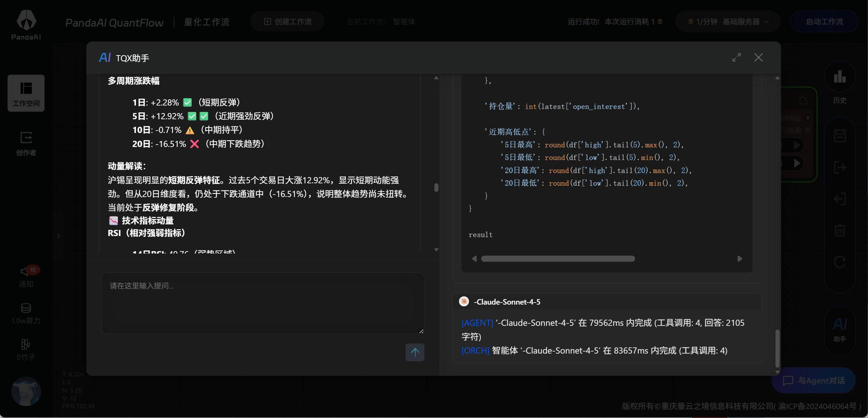Viewport: 868px width, 418px height.
Task: Click the send message arrow button
Action: pyautogui.click(x=415, y=352)
